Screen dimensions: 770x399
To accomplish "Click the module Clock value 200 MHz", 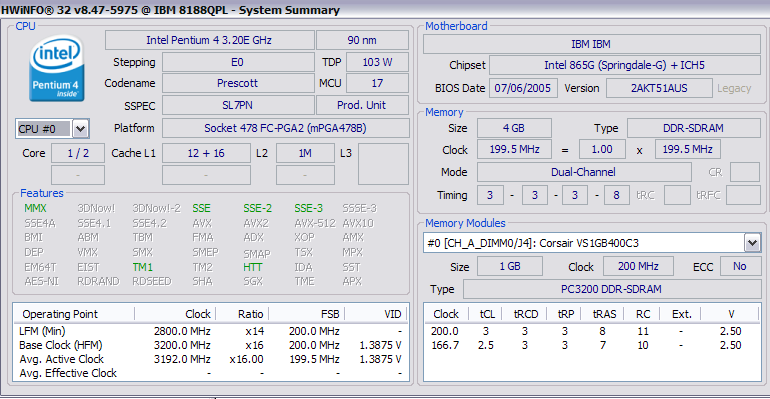I will click(638, 266).
